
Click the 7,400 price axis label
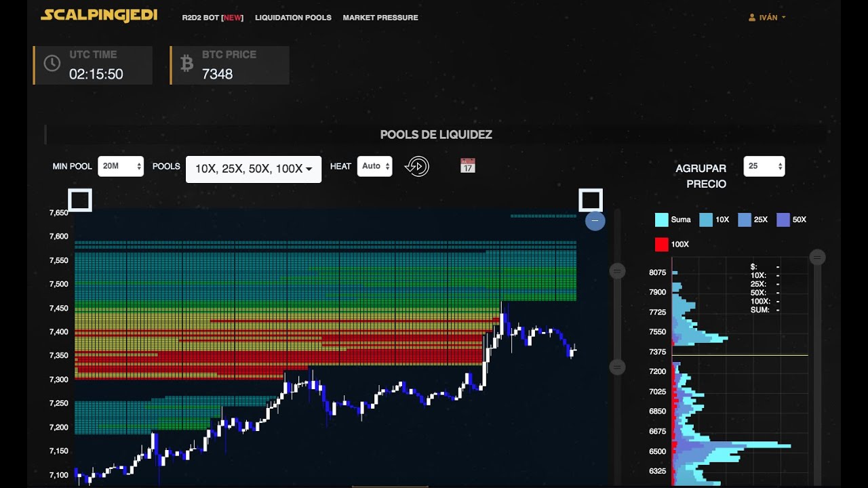coord(59,331)
